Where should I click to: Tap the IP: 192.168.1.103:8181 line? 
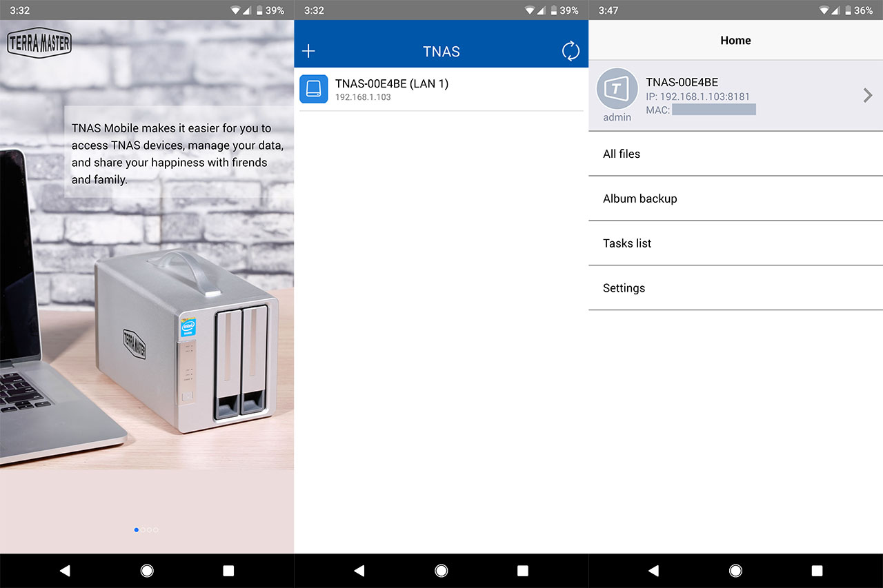point(697,97)
